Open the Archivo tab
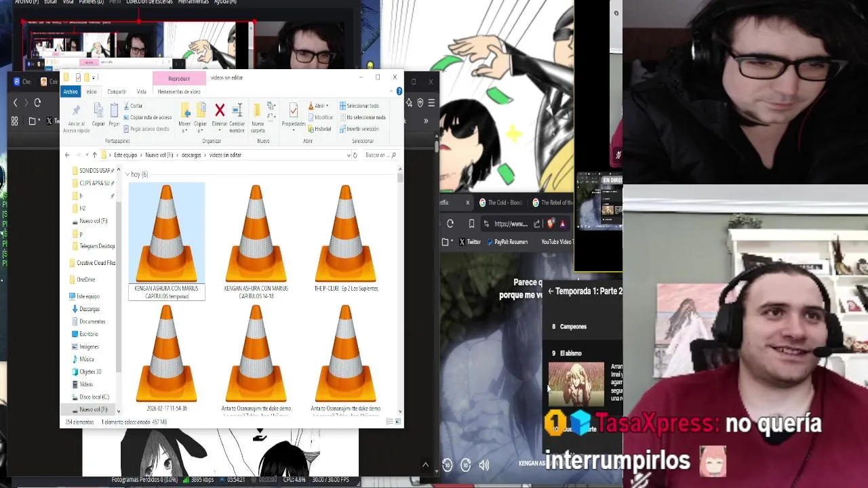The width and height of the screenshot is (868, 488). coord(71,91)
